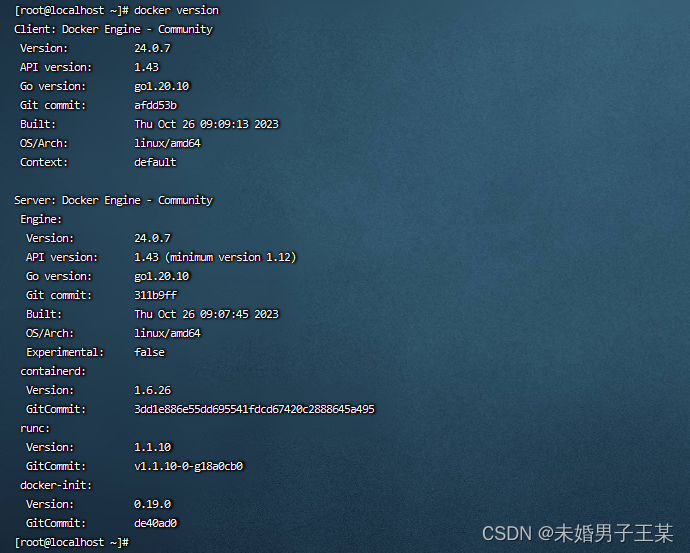Click the long containerd GitCommit hash
The width and height of the screenshot is (690, 553).
[254, 409]
